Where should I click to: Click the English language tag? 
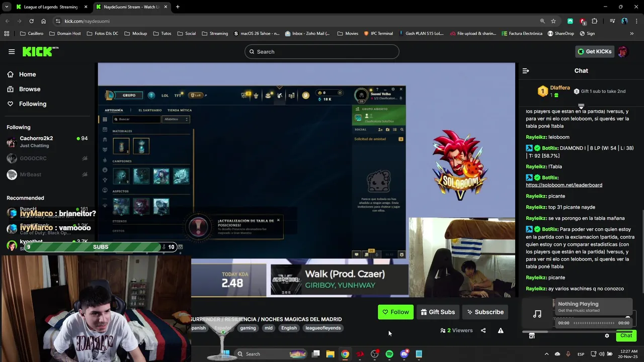[x=289, y=328]
